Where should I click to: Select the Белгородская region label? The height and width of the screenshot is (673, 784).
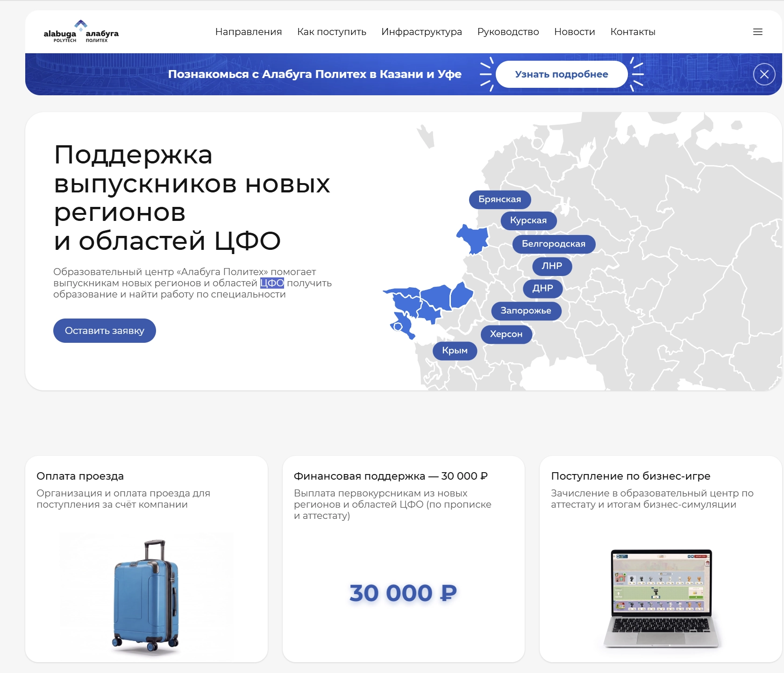point(554,244)
